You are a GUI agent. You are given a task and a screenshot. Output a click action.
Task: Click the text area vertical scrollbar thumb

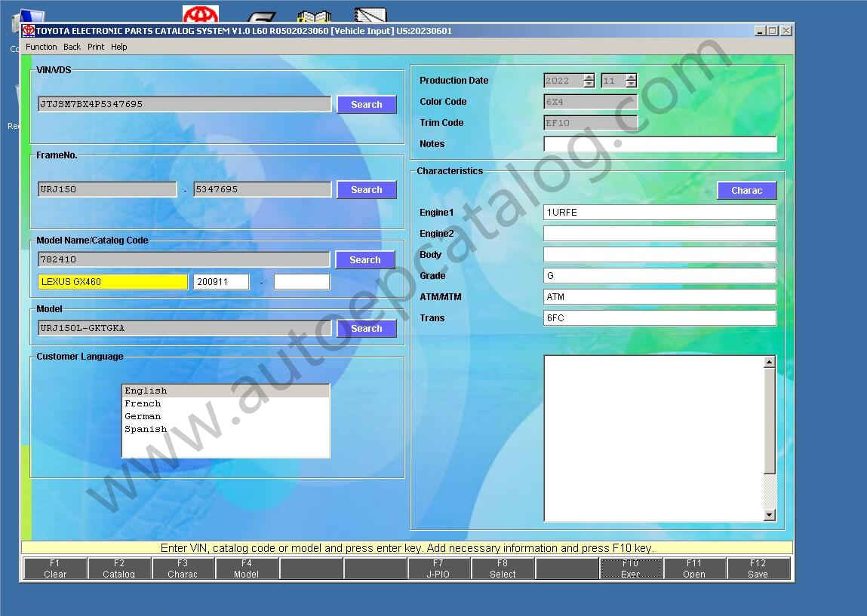tap(769, 421)
